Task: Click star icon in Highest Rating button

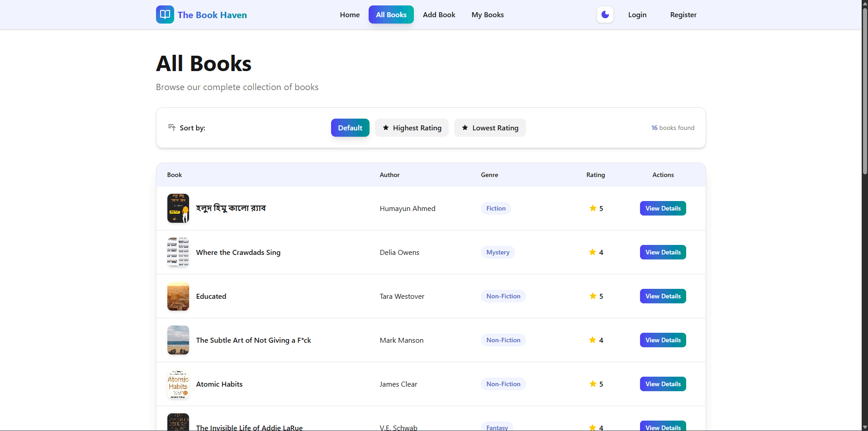Action: [x=386, y=128]
